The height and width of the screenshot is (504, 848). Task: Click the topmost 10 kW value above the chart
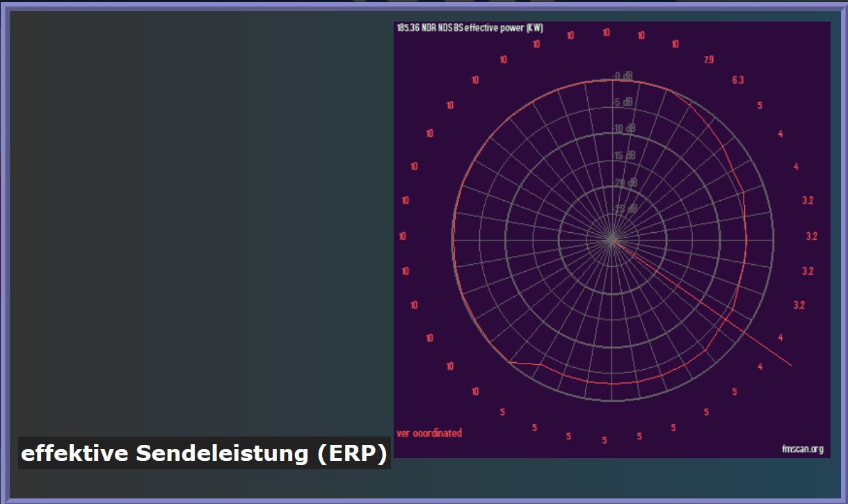click(x=606, y=33)
